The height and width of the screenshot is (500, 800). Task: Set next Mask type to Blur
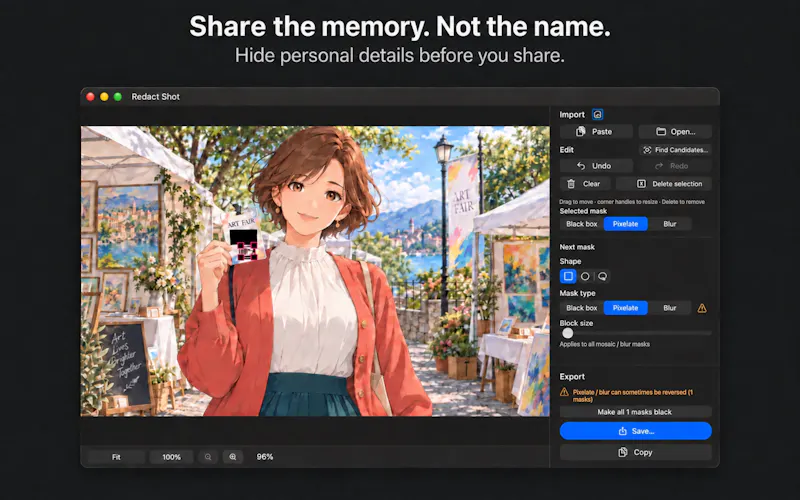coord(669,308)
